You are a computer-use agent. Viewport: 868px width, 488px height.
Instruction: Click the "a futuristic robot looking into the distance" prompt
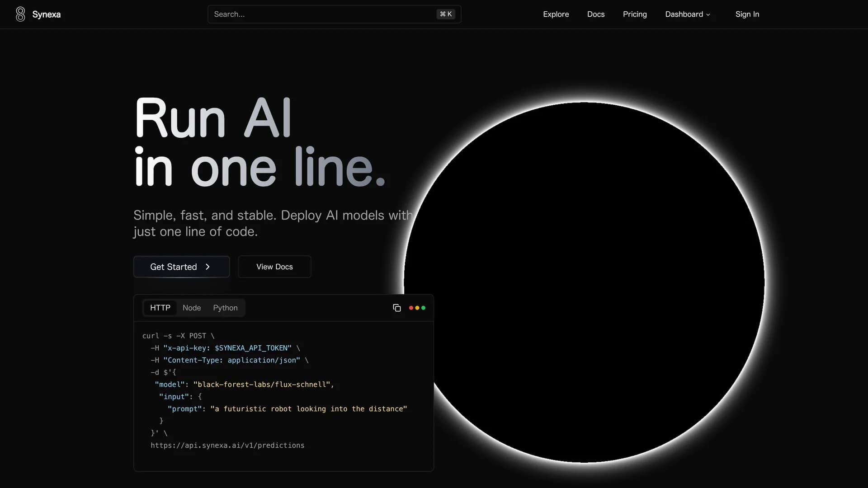click(309, 409)
